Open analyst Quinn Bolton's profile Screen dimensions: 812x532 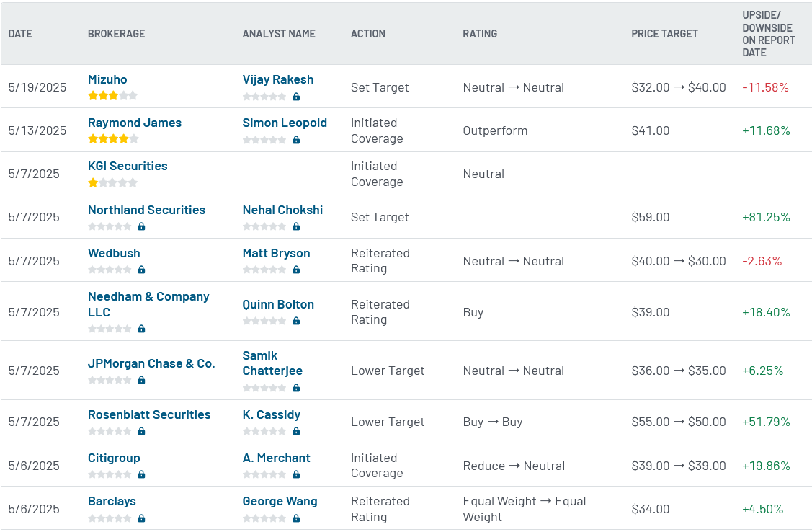278,304
